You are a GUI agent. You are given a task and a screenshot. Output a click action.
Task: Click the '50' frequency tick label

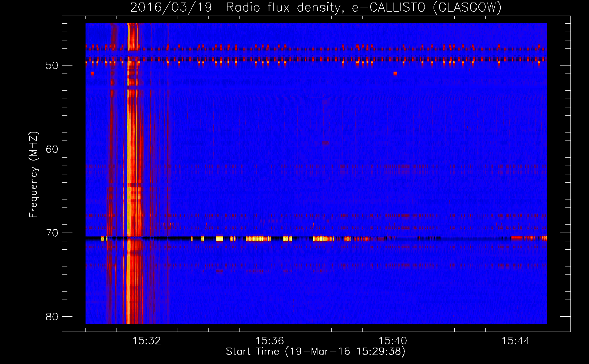point(52,66)
